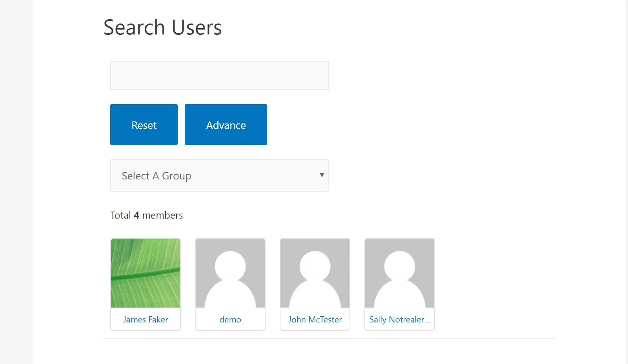628x364 pixels.
Task: Click the Search Users heading
Action: pos(162,27)
